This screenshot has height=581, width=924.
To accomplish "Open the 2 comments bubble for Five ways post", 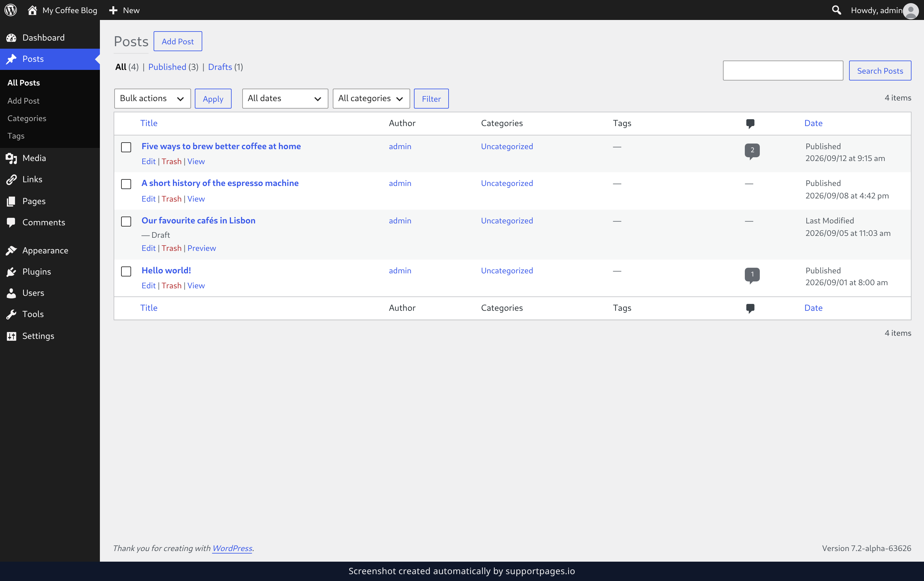I will tap(752, 151).
